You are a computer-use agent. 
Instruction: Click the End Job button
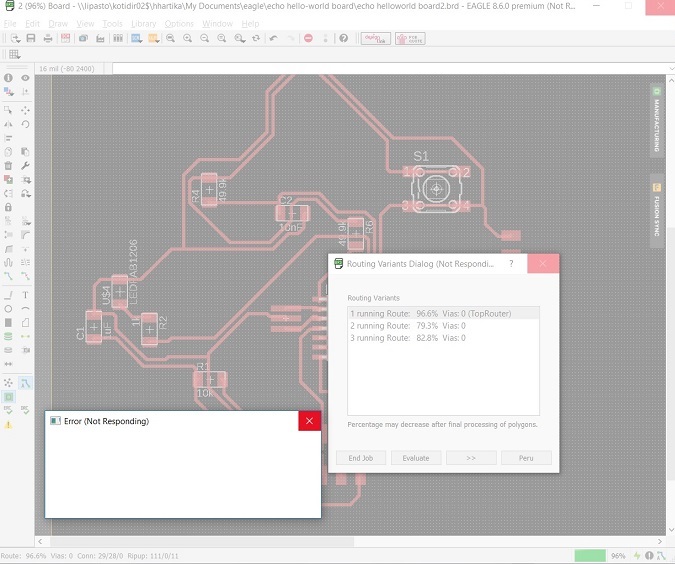click(x=361, y=458)
